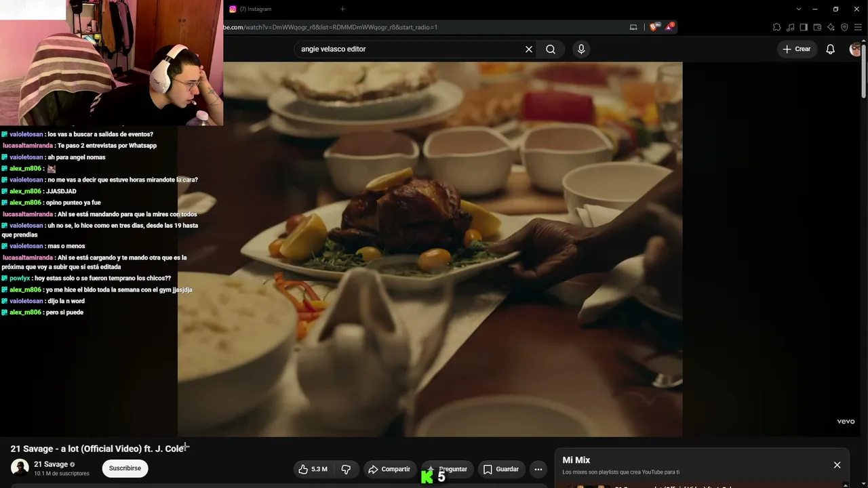Click '10.1 M de suscriptores' subscriber count
This screenshot has width=868, height=488.
coord(62,474)
